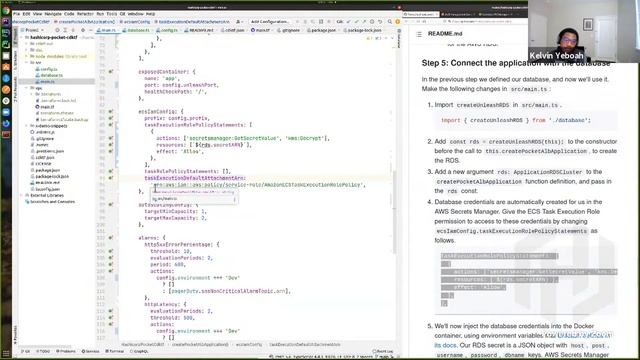Image resolution: width=640 pixels, height=360 pixels.
Task: Click the Kelvin Yeboah webcam thumbnail
Action: [583, 31]
